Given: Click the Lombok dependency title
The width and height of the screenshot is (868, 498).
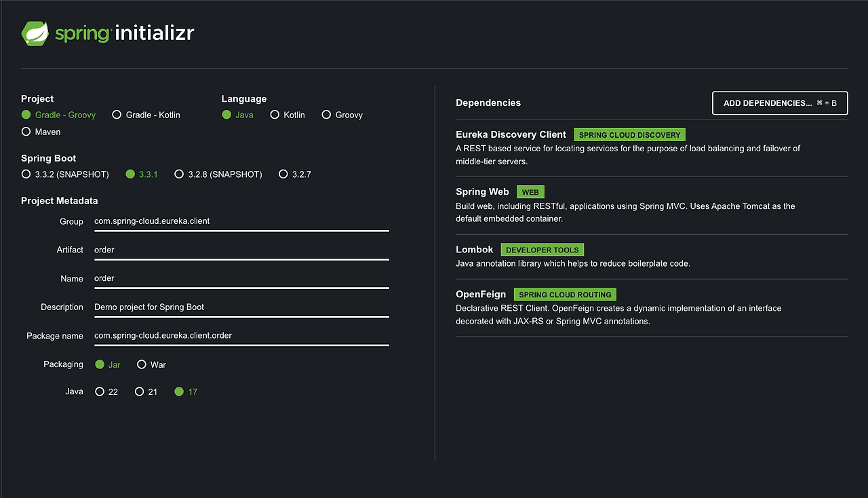Looking at the screenshot, I should (474, 250).
